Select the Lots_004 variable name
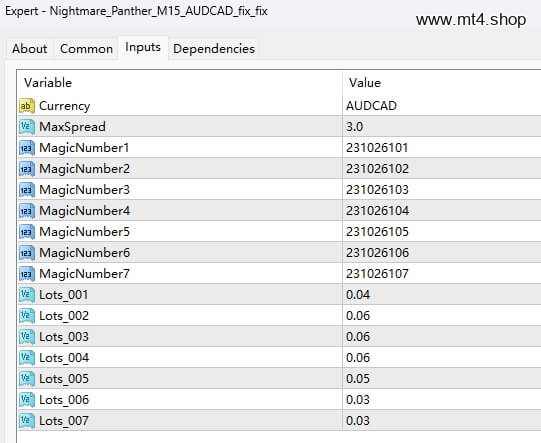Viewport: 541px width, 443px height. point(64,358)
